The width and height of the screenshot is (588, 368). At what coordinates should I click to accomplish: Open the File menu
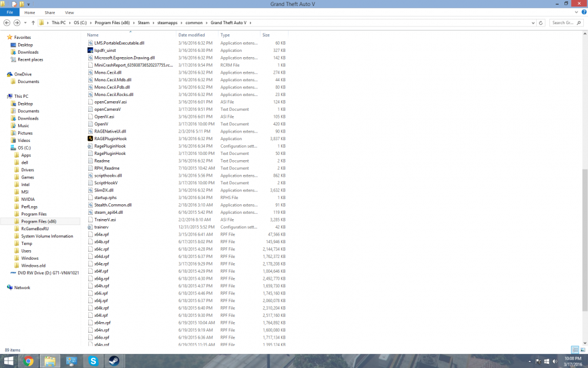[9, 12]
